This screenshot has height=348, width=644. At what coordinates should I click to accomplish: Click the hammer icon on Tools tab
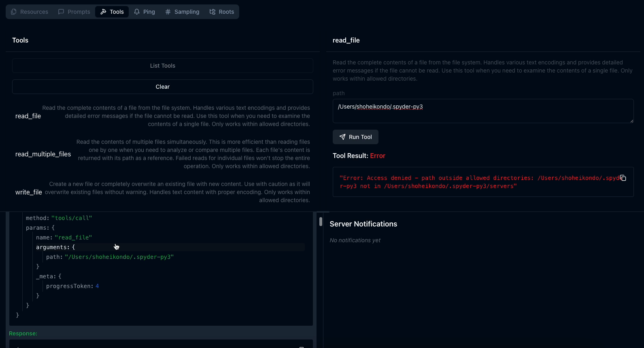[x=103, y=12]
